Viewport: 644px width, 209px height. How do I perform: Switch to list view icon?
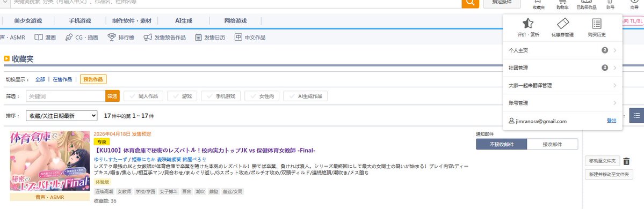[x=636, y=116]
